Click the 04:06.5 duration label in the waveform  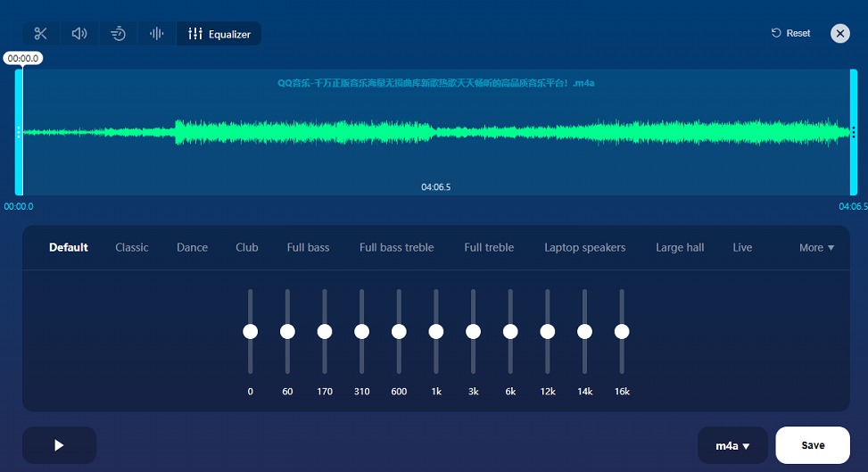click(435, 187)
